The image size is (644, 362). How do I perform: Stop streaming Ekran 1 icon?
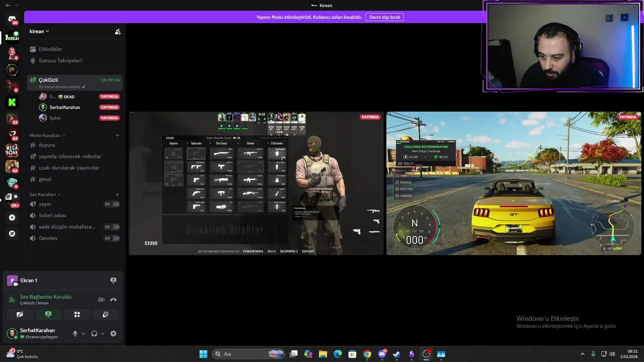(x=113, y=281)
